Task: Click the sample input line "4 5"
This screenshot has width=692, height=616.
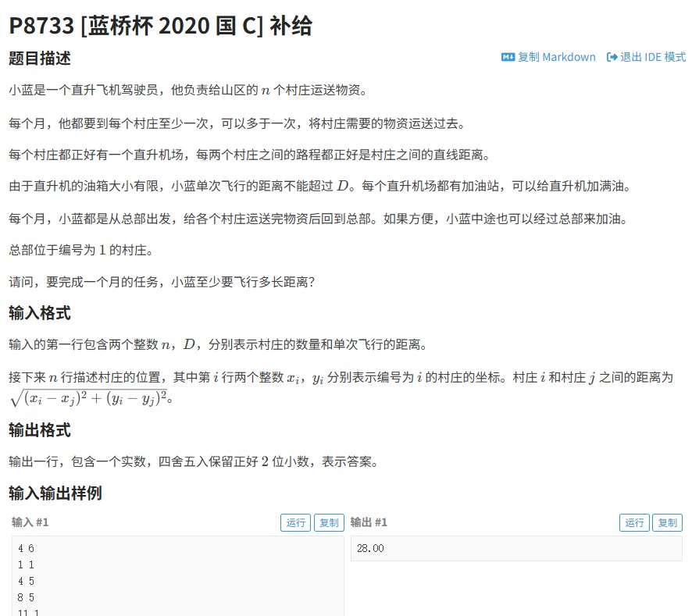Action: point(26,581)
